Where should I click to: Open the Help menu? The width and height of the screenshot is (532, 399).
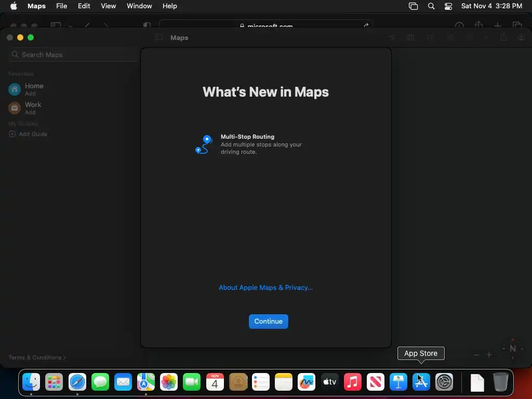170,6
